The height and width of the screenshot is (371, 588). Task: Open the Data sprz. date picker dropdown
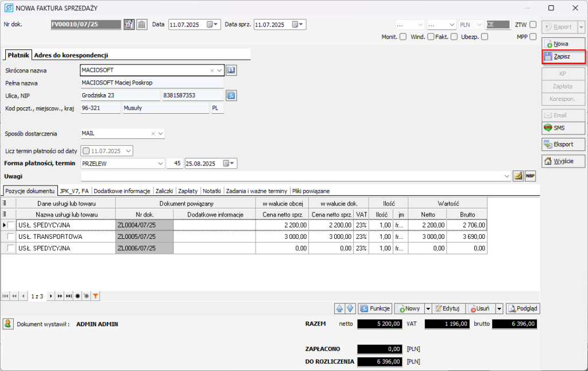tap(302, 25)
